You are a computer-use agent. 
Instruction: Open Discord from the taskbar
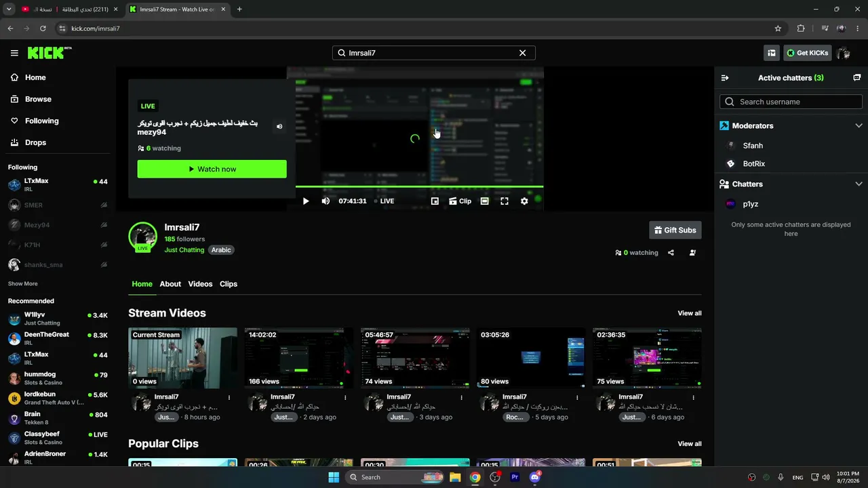point(535,477)
